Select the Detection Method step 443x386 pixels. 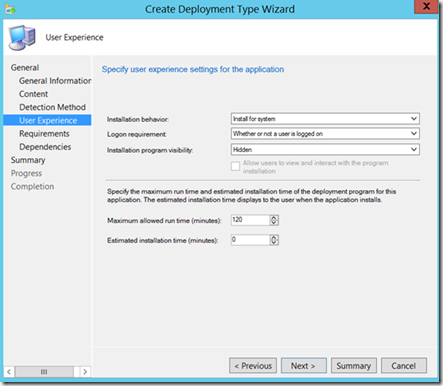click(x=52, y=107)
